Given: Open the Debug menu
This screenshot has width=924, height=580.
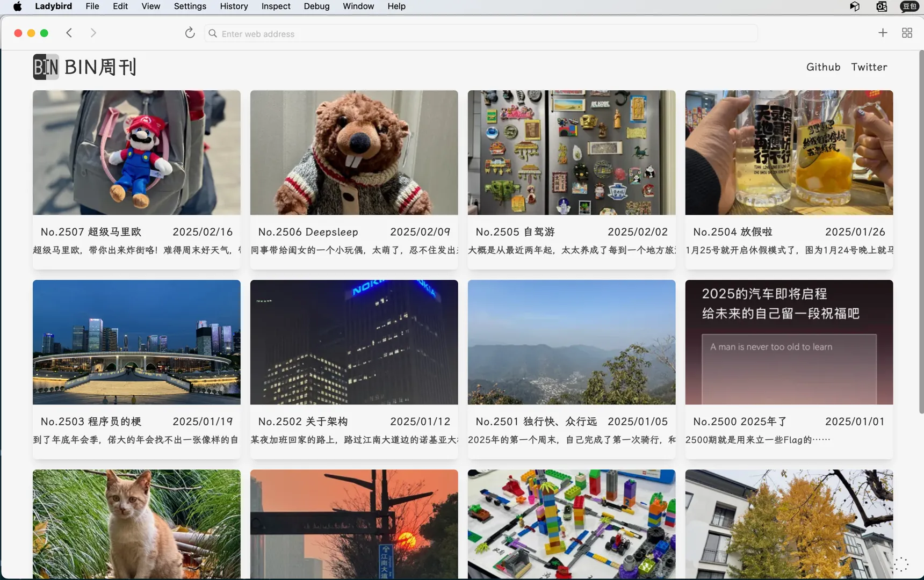Looking at the screenshot, I should [316, 6].
